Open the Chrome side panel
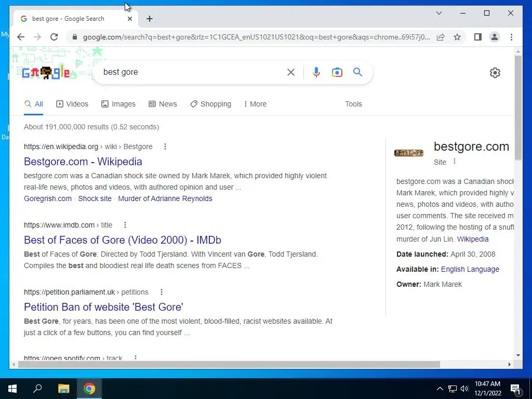This screenshot has height=399, width=532. coord(478,37)
